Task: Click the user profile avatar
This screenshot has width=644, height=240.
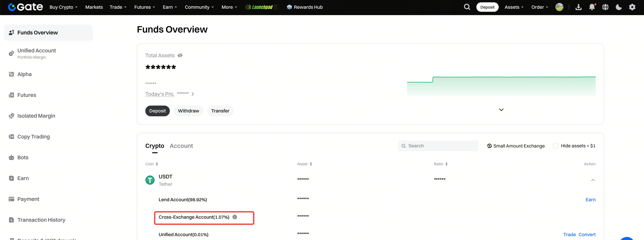Action: pyautogui.click(x=559, y=7)
